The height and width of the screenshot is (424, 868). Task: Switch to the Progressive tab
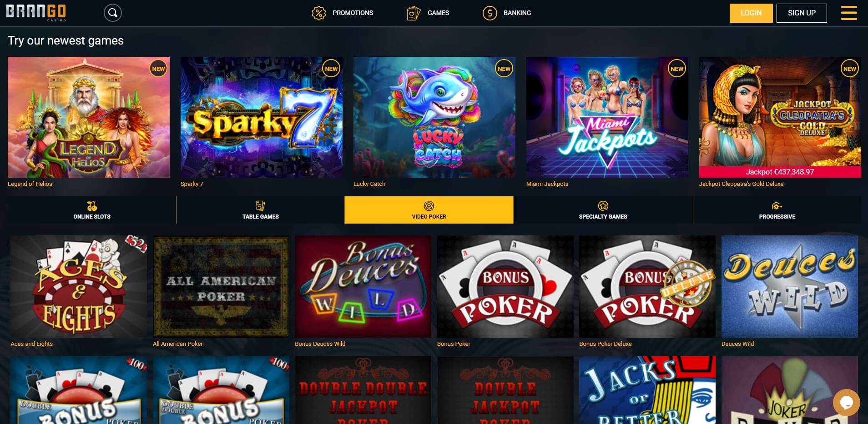point(777,210)
